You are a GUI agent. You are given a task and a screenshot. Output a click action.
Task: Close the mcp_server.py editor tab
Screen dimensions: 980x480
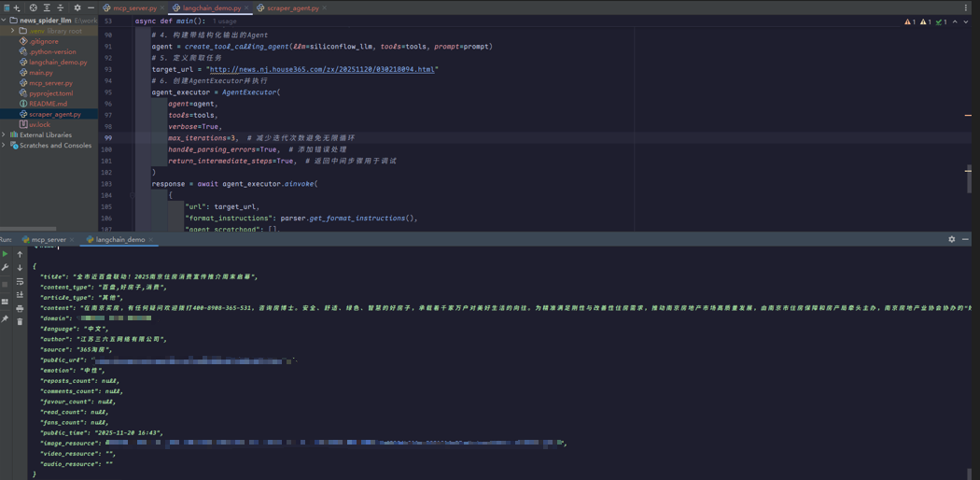click(162, 8)
